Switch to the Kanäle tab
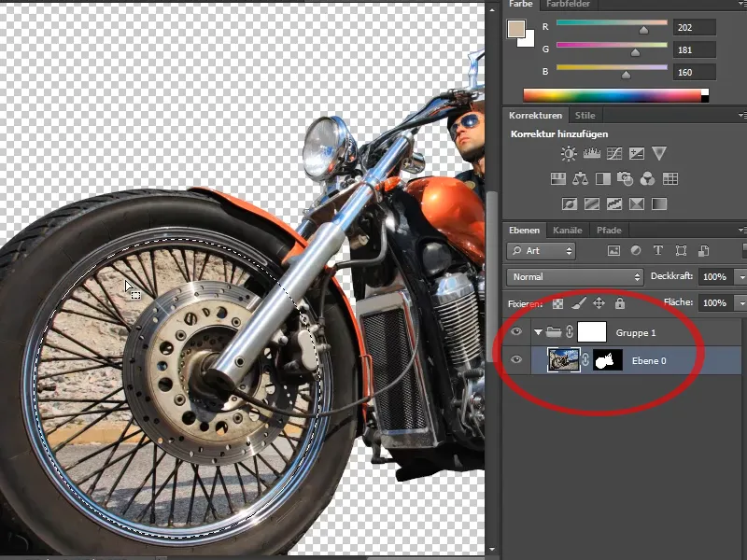The height and width of the screenshot is (560, 747). pyautogui.click(x=567, y=231)
